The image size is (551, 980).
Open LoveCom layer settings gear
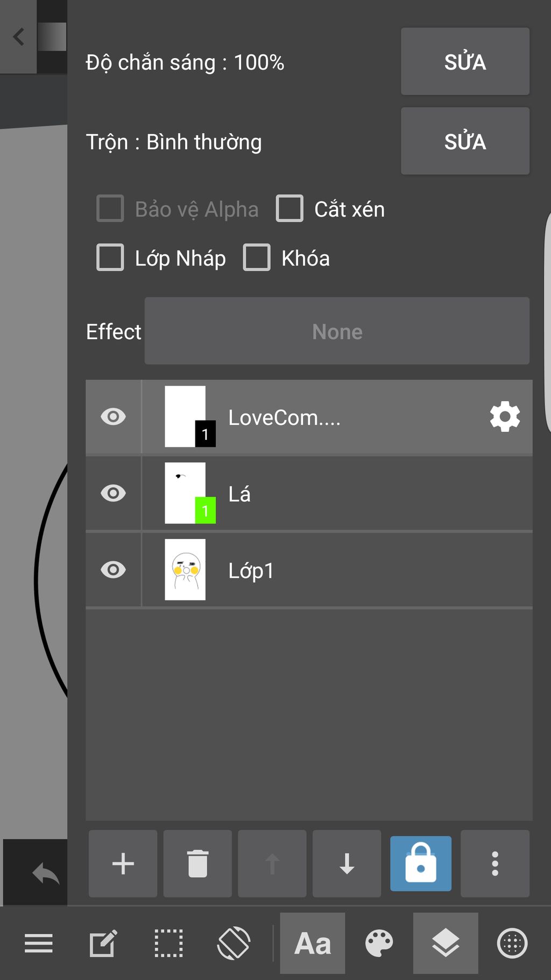(x=505, y=417)
